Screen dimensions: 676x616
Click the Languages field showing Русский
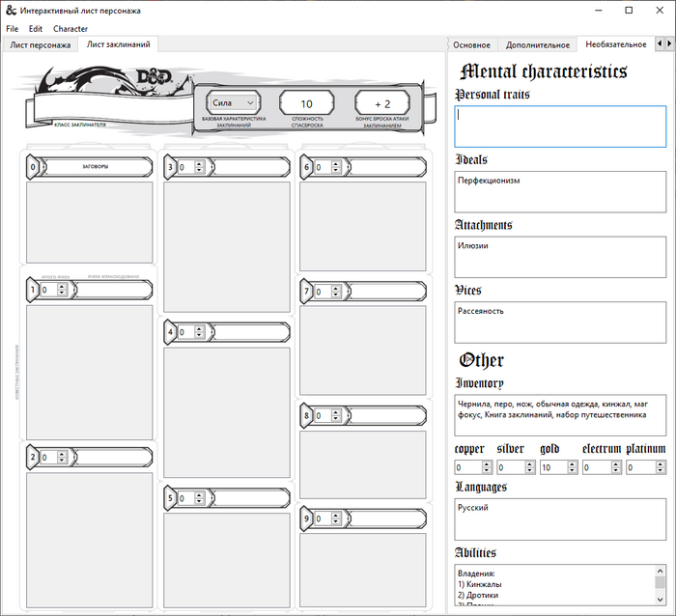560,518
